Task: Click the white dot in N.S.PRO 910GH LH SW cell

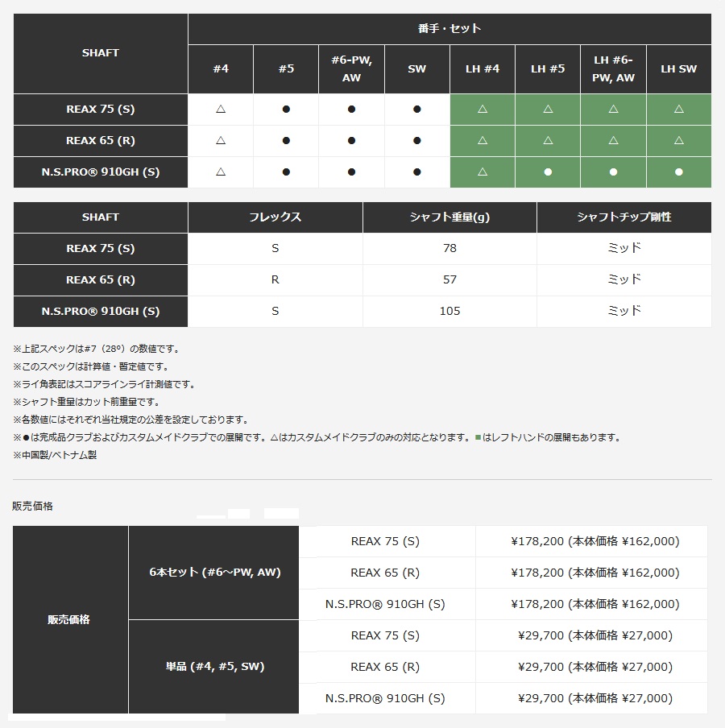Action: pyautogui.click(x=679, y=172)
